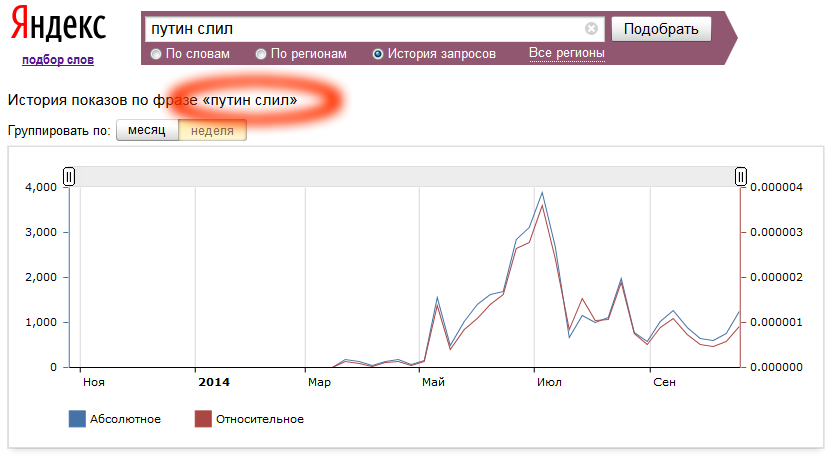Image resolution: width=832 pixels, height=461 pixels.
Task: Click the Июл peak on the chart
Action: [542, 193]
